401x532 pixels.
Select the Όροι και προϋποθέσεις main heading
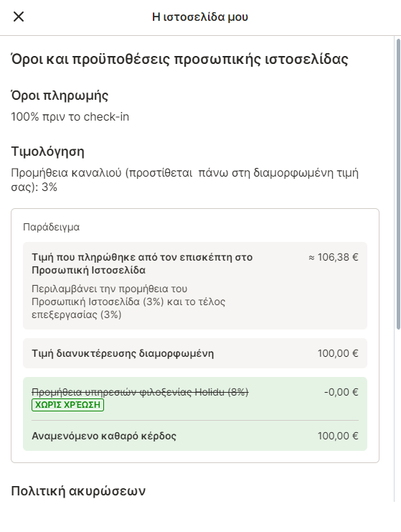(179, 60)
